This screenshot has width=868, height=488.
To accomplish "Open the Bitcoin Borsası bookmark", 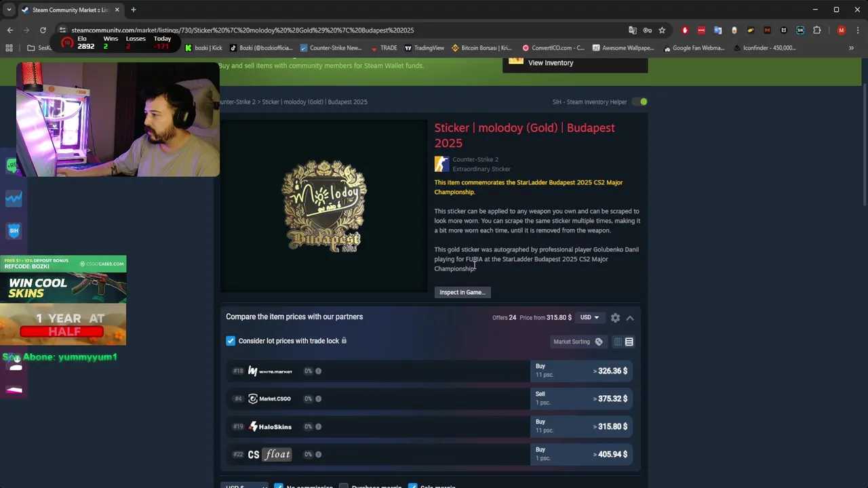I will tap(481, 48).
